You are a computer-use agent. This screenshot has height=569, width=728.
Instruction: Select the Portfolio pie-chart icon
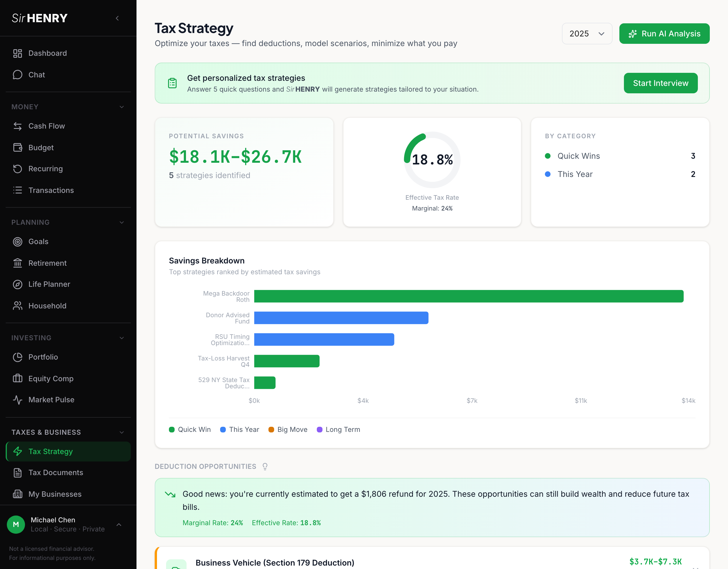[x=17, y=357]
